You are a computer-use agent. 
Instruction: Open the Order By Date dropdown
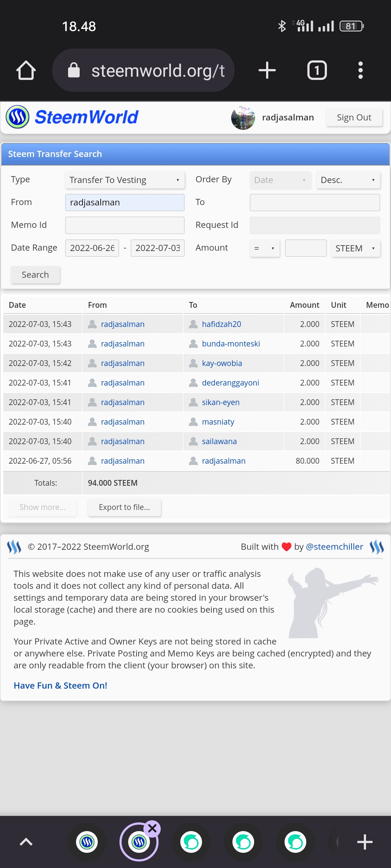pos(281,180)
